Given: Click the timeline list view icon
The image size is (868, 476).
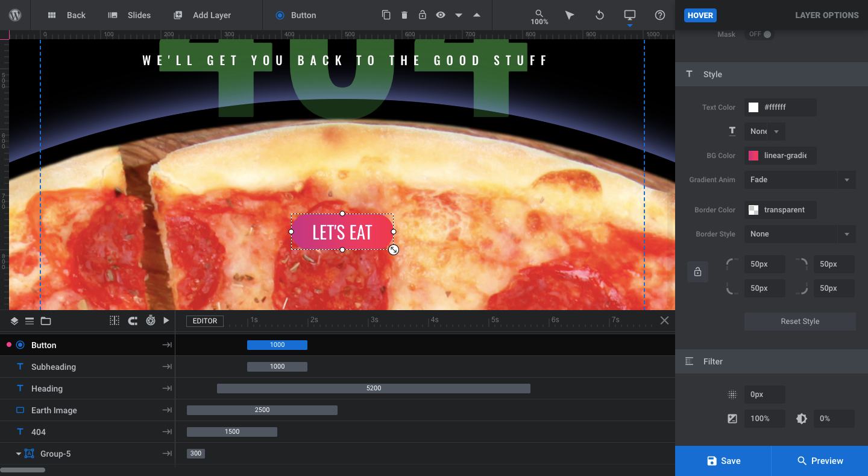Looking at the screenshot, I should (30, 321).
